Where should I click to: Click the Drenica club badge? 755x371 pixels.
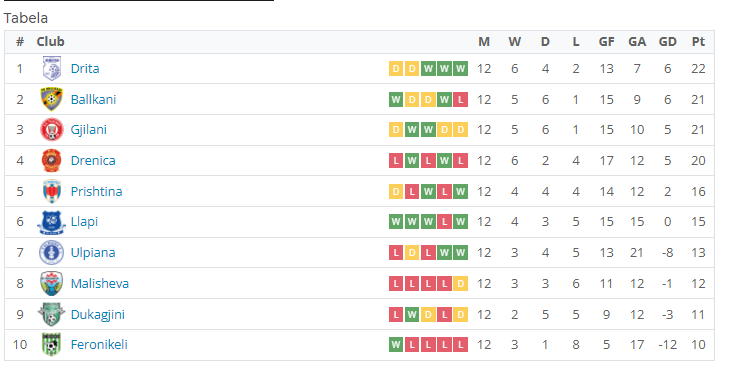coord(52,160)
